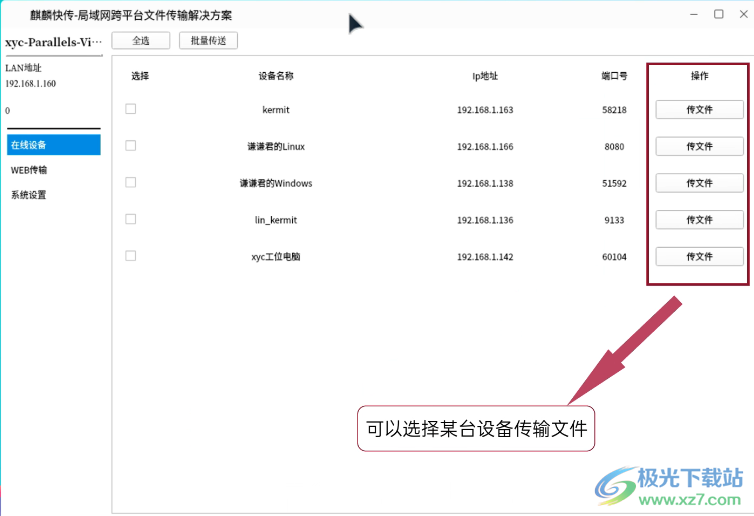Screen dimensions: 754x516
Task: Click the LAN address 192.168.1.160
Action: point(31,84)
